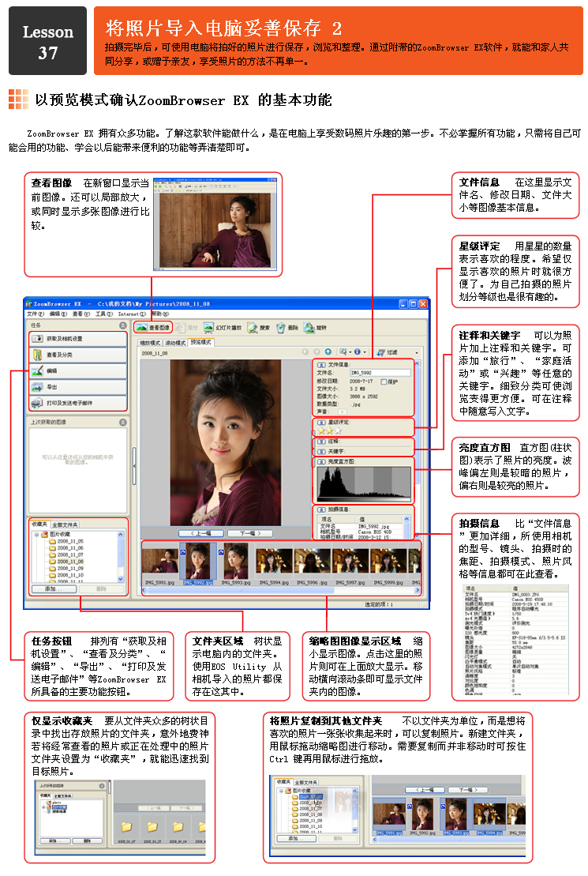
Task: Click the greyed 属性 toolbar item
Action: coord(188,328)
